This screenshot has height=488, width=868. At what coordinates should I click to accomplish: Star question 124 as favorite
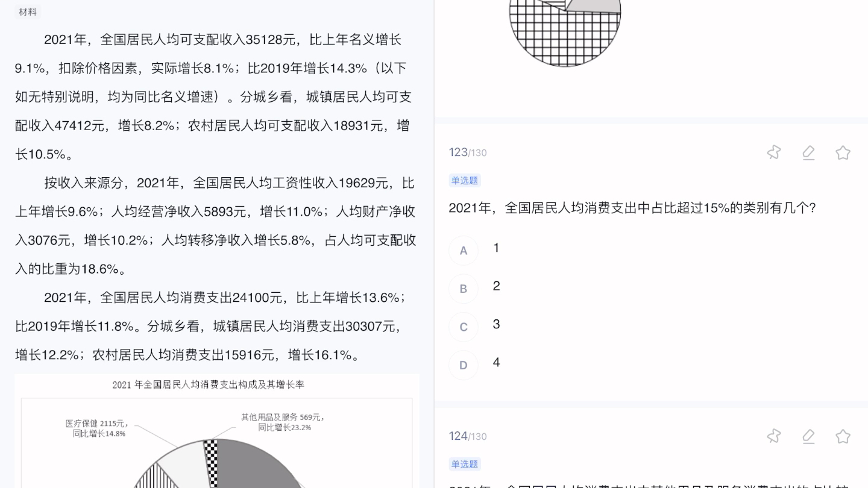(x=843, y=436)
